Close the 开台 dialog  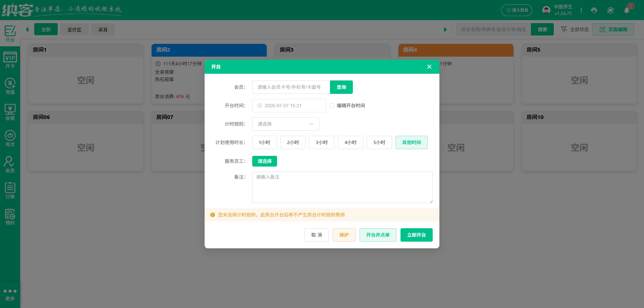point(429,67)
